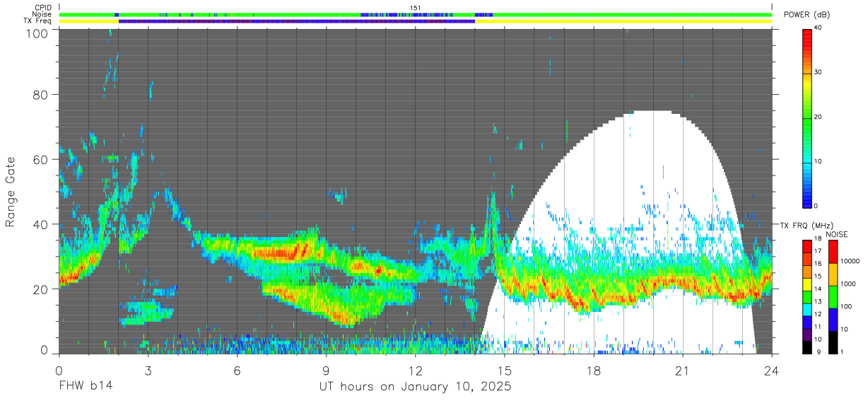The image size is (868, 401).
Task: Click the Range Gate axis tick "80"
Action: click(x=41, y=95)
